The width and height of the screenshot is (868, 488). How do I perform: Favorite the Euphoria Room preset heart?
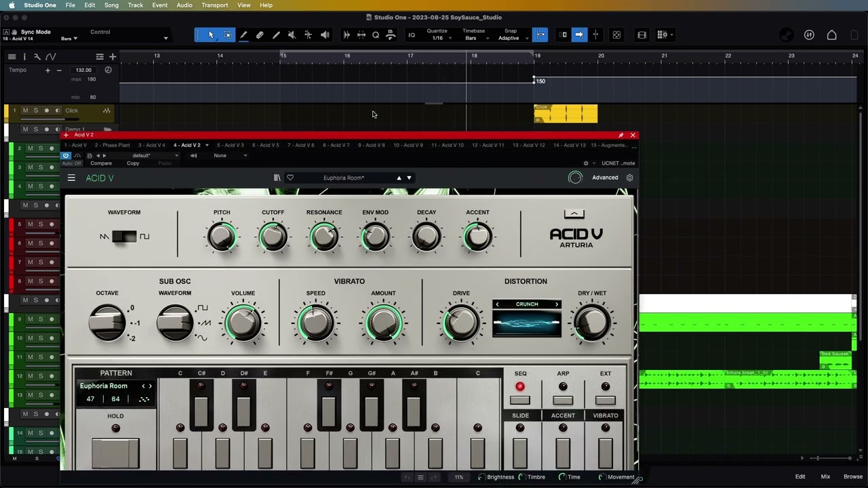290,178
